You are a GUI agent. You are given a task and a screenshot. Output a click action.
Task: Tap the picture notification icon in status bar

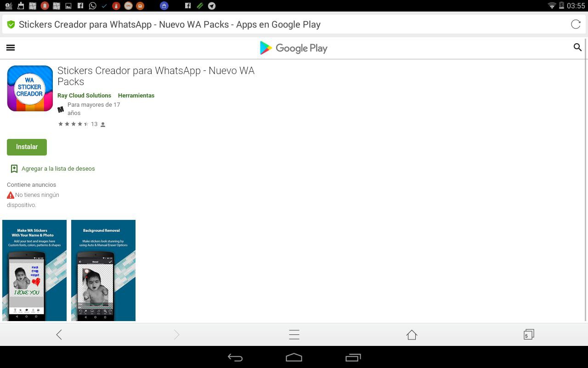tap(68, 6)
